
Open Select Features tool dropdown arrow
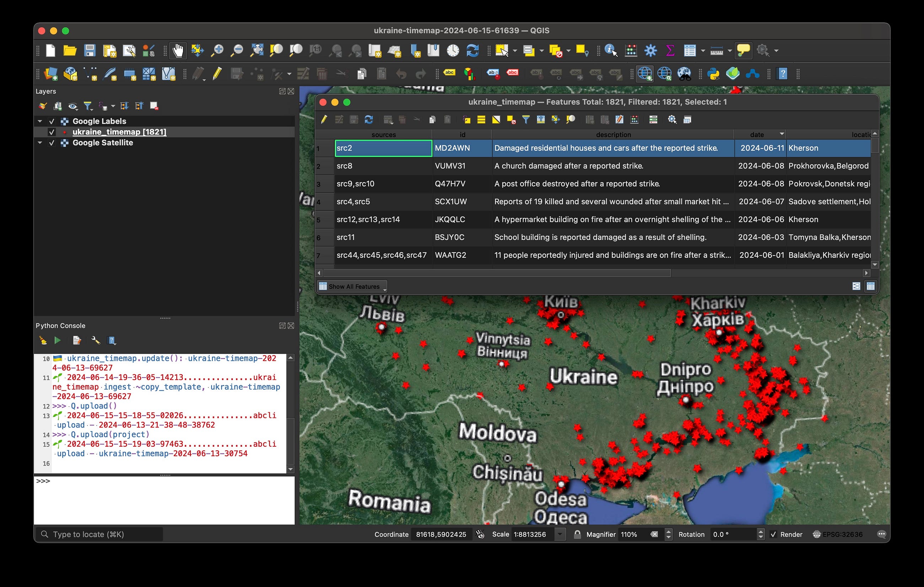(x=515, y=51)
